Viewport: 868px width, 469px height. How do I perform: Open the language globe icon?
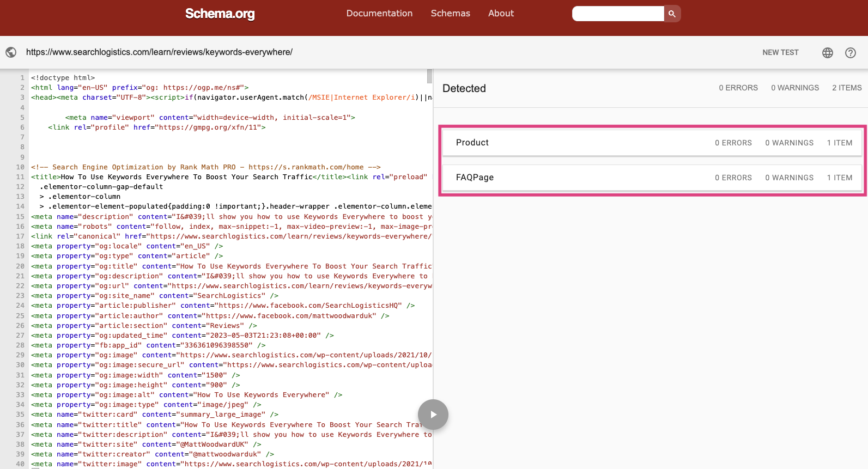828,52
